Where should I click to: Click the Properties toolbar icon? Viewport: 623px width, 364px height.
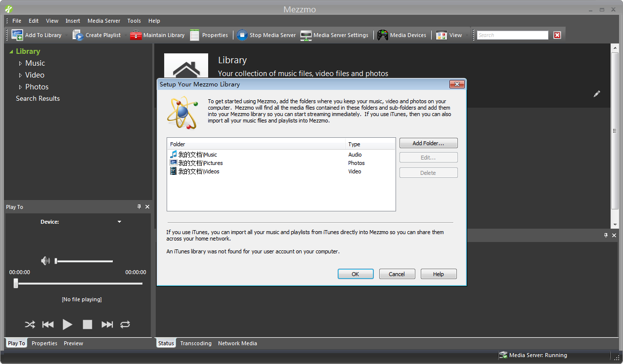(195, 35)
